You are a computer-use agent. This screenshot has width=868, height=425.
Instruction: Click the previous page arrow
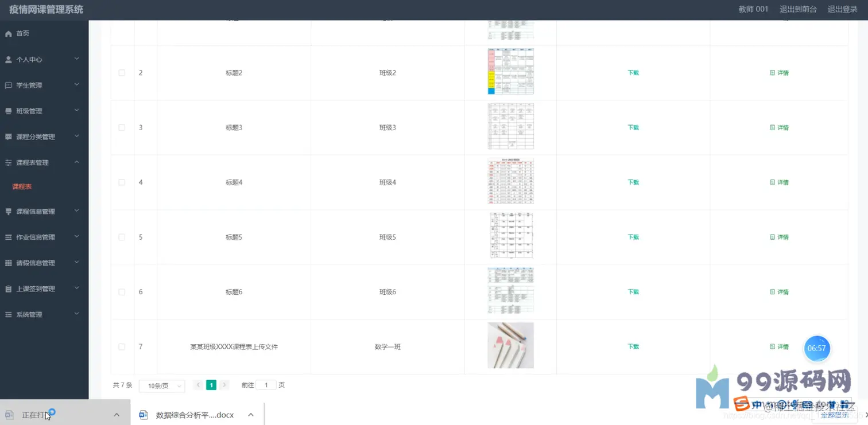click(198, 385)
